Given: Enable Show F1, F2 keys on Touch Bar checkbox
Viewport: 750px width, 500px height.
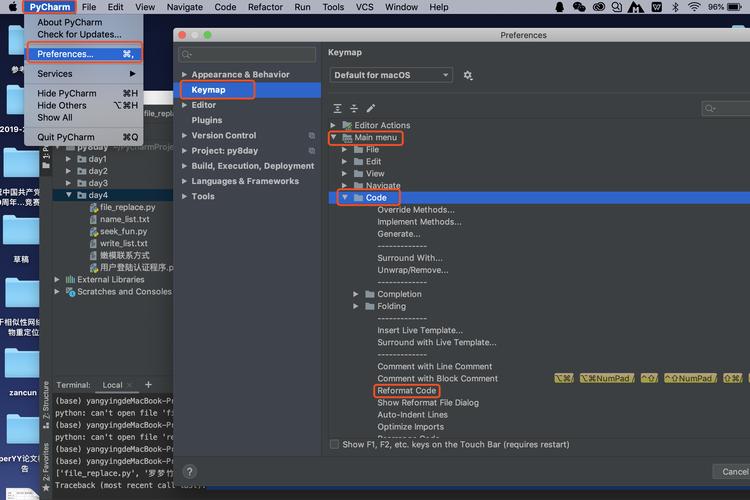Looking at the screenshot, I should [x=334, y=444].
